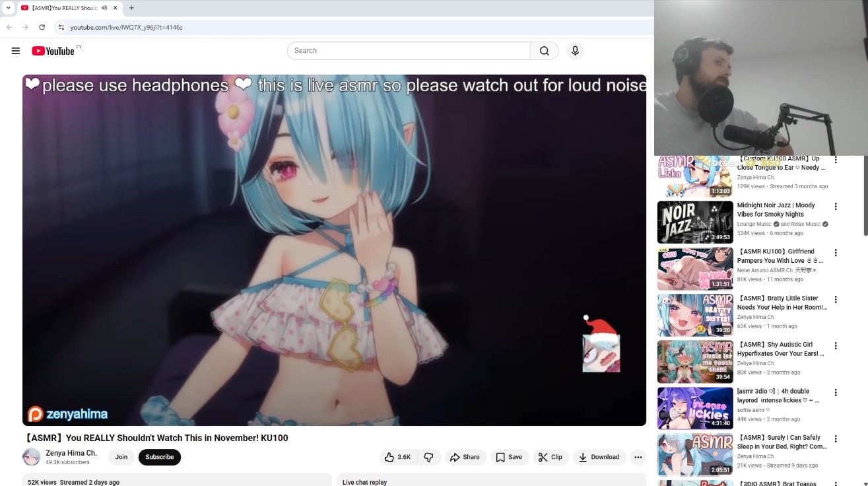Screen dimensions: 868x486
Task: Open Zenya Hima Ch. channel name below video
Action: 71,453
